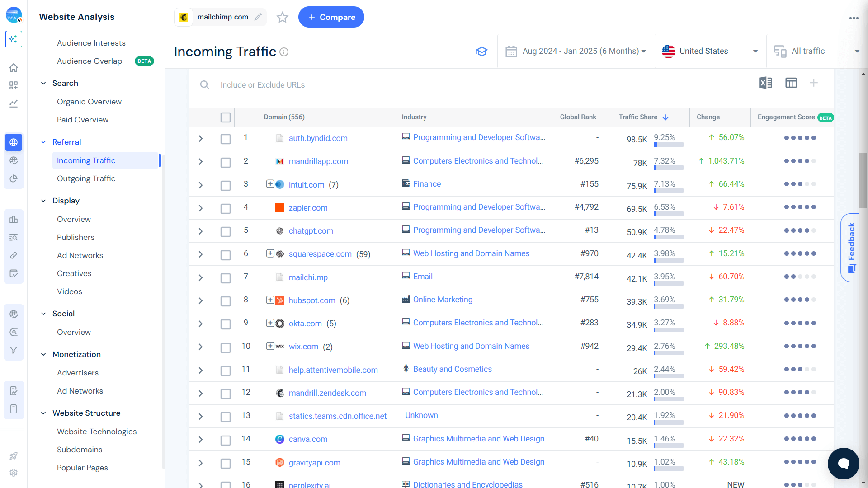Image resolution: width=868 pixels, height=488 pixels.
Task: Open the chat bubble in bottom corner
Action: (843, 464)
